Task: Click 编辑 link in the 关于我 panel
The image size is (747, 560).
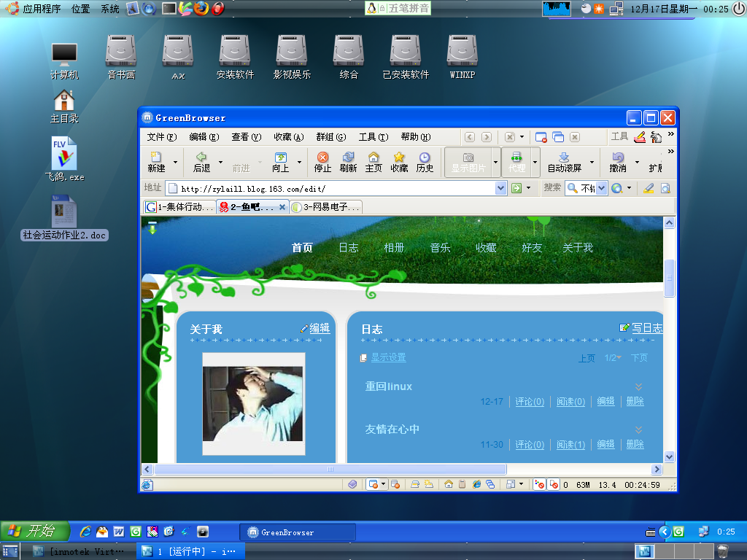Action: (320, 328)
